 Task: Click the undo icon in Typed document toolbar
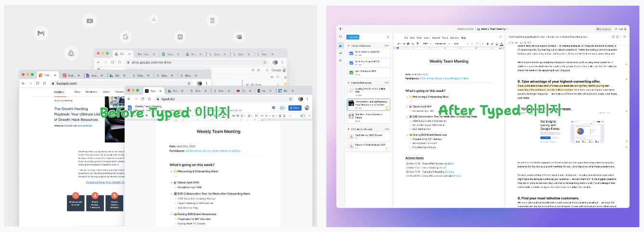coord(400,43)
